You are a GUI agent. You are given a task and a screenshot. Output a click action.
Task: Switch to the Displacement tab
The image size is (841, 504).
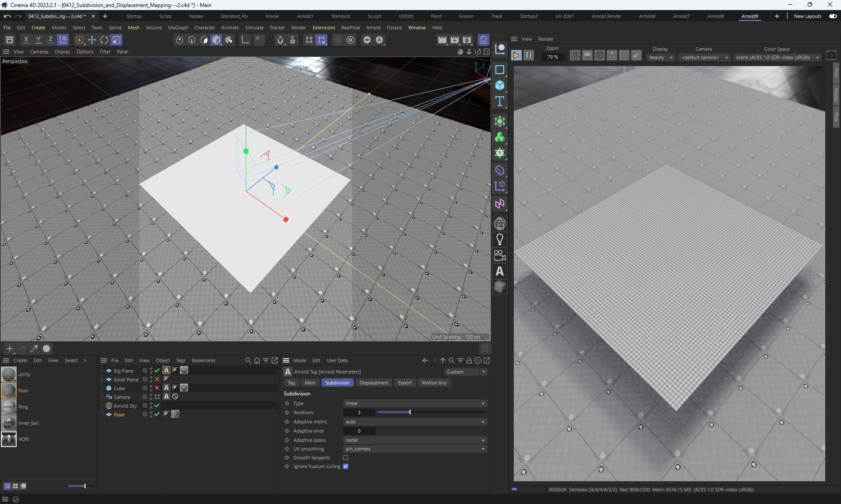coord(374,383)
